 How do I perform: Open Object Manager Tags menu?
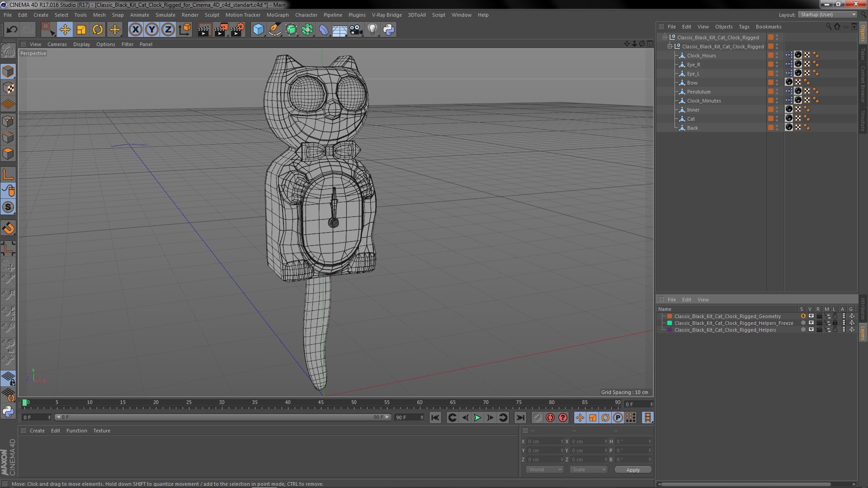pos(744,27)
